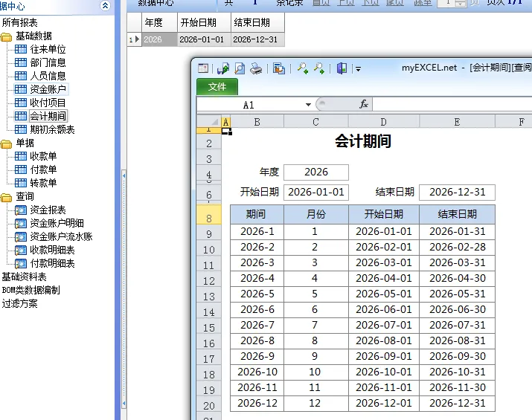This screenshot has width=532, height=420.
Task: Click cell 2026-02-28 in the 结束日期 column
Action: coord(457,247)
